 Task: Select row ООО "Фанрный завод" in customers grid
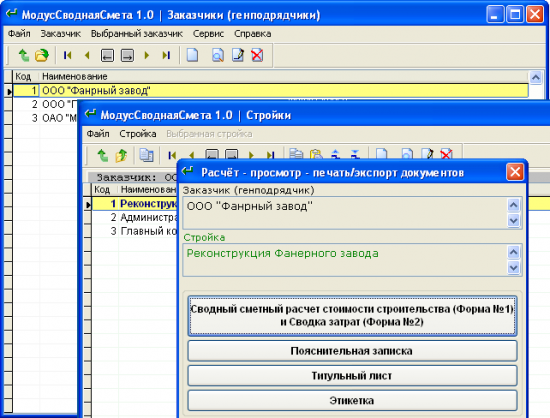(x=270, y=91)
